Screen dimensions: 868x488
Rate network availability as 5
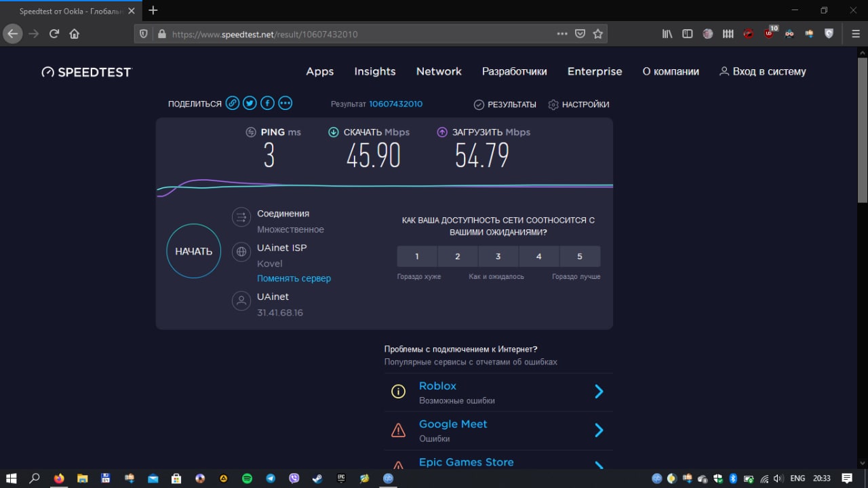[580, 257]
